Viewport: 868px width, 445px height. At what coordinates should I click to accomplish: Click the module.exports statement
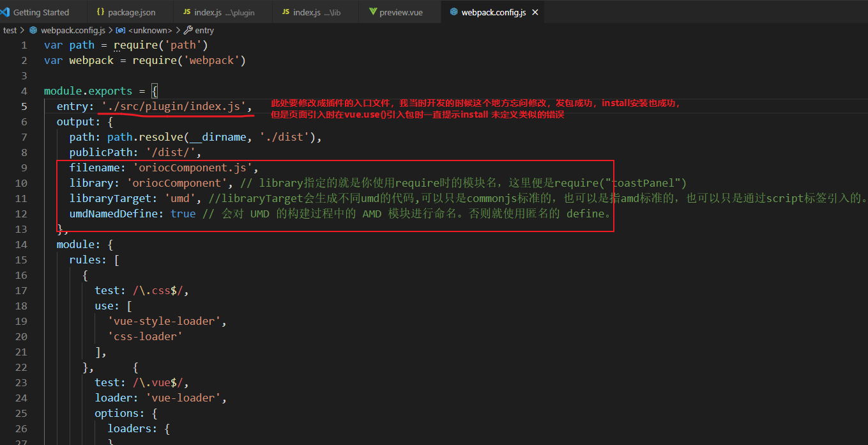pyautogui.click(x=88, y=91)
